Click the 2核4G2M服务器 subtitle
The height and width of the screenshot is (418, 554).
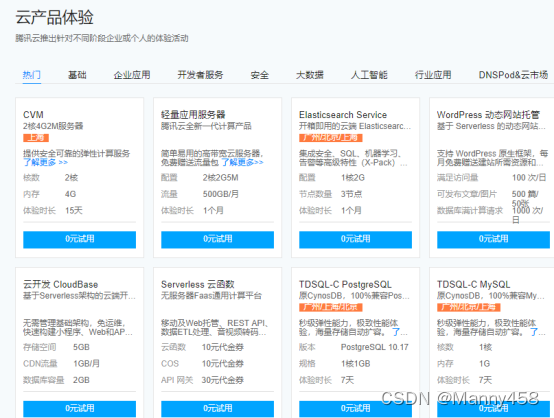53,126
